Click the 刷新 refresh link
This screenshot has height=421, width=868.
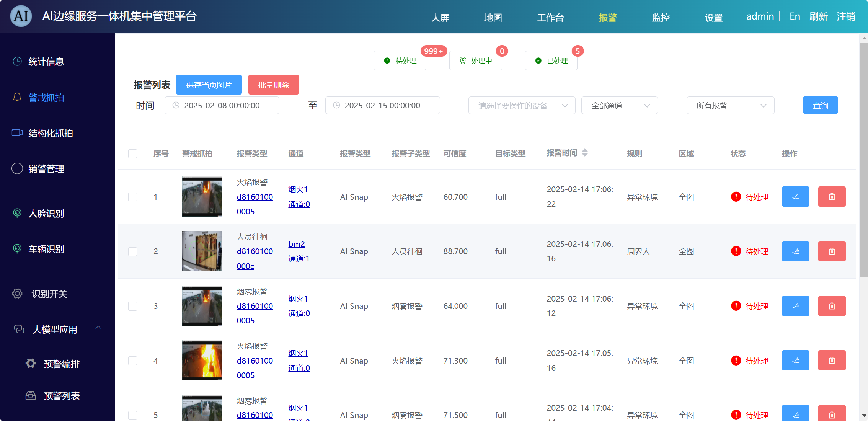[818, 16]
